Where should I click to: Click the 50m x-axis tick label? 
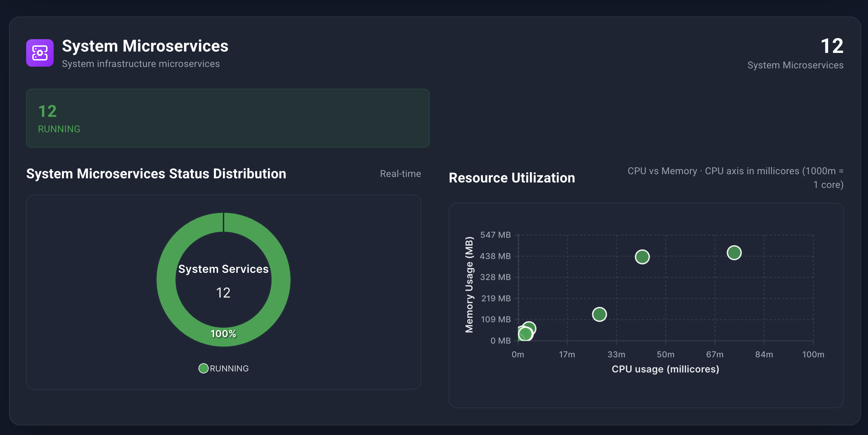point(665,354)
